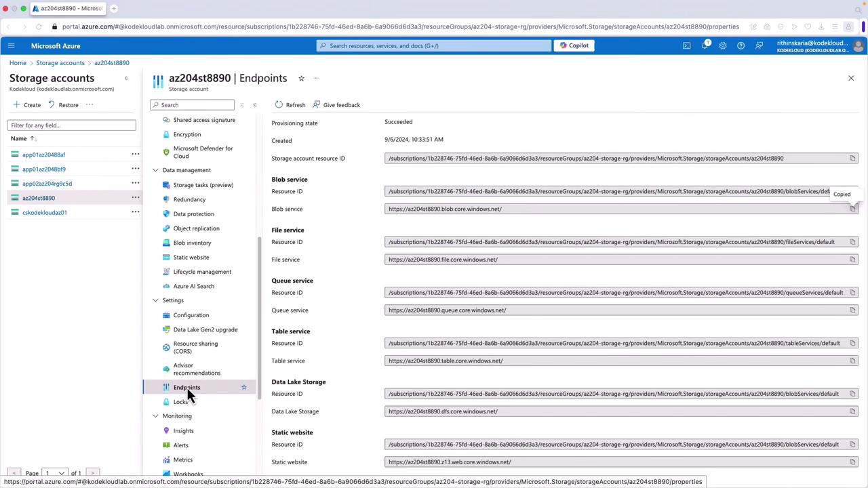Collapse the Data management section
The image size is (868, 488).
pos(155,170)
